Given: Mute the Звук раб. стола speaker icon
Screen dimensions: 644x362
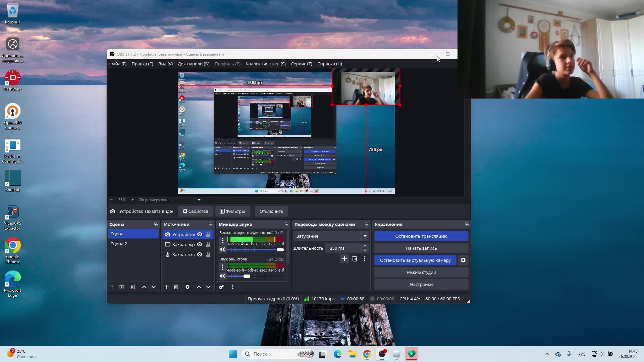Looking at the screenshot, I should (x=222, y=276).
